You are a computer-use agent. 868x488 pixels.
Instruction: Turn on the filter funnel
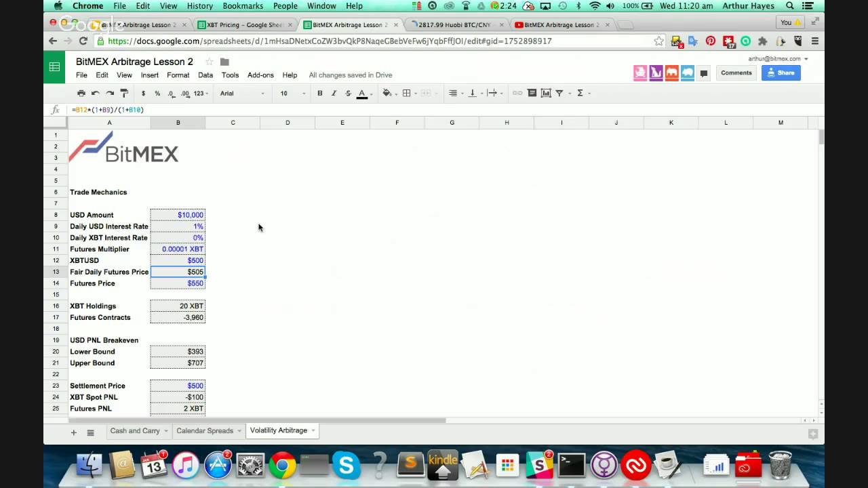pyautogui.click(x=559, y=93)
